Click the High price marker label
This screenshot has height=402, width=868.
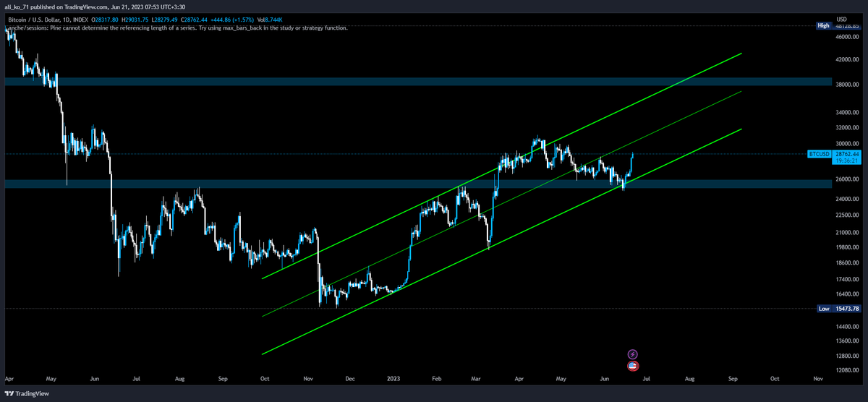[x=823, y=26]
